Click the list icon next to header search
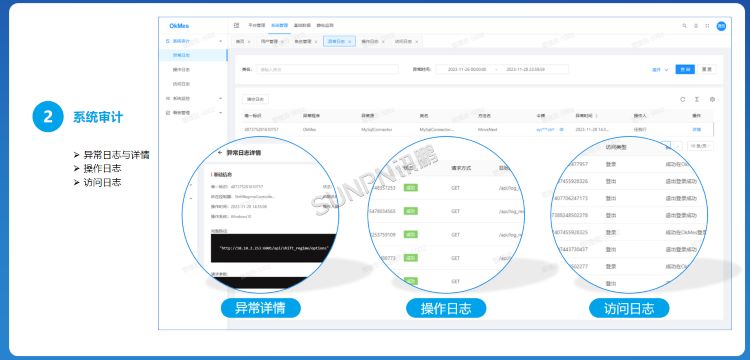The image size is (750, 360). (696, 26)
